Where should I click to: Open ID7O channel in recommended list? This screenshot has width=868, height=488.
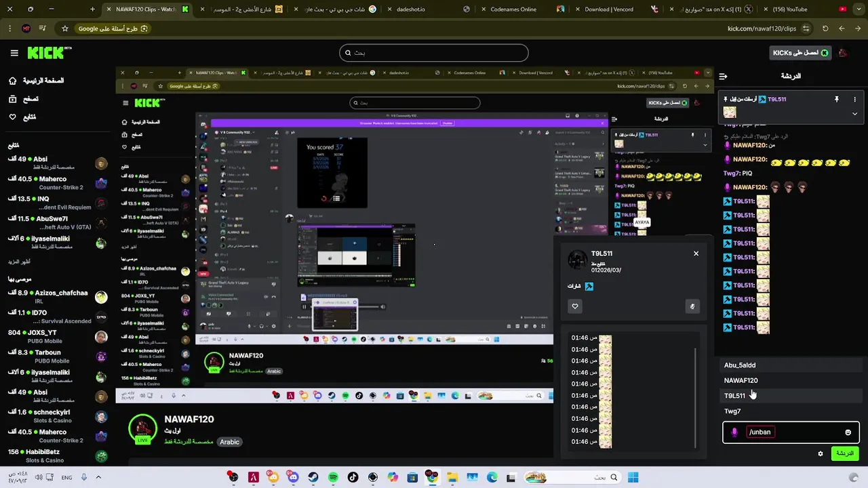click(x=58, y=317)
